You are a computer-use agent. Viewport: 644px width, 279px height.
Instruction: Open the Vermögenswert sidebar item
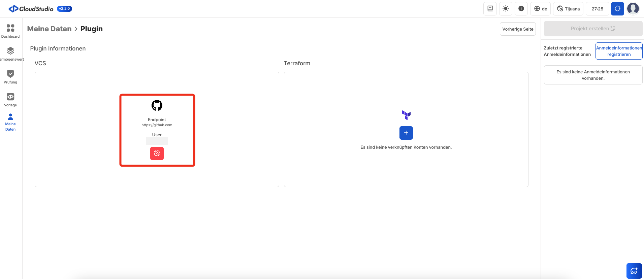tap(10, 54)
